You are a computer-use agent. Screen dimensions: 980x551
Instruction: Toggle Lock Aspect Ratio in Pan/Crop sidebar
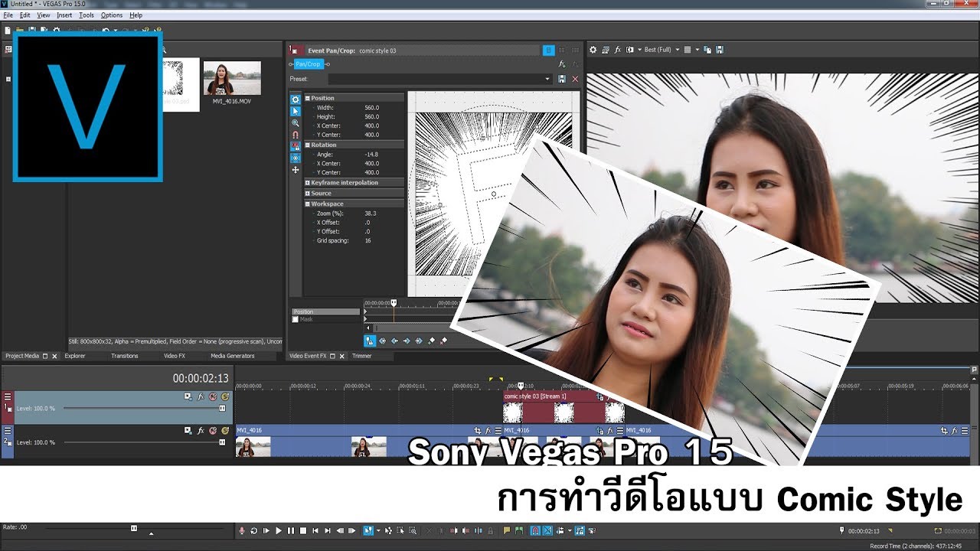pos(296,145)
